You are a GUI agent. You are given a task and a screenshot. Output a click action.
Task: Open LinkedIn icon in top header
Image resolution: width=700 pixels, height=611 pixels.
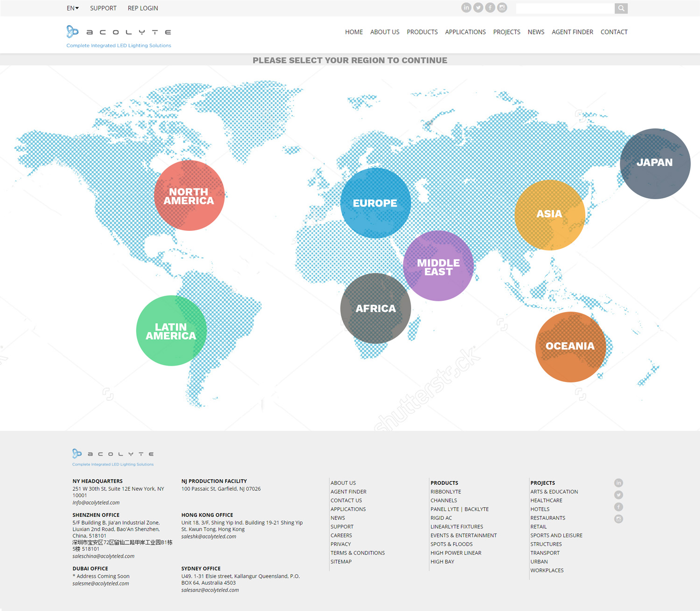tap(466, 7)
